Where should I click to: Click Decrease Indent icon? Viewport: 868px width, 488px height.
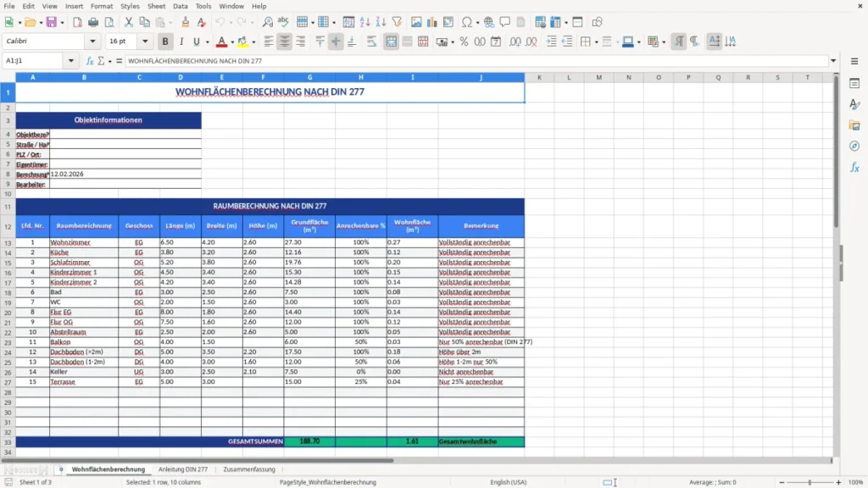pos(567,42)
